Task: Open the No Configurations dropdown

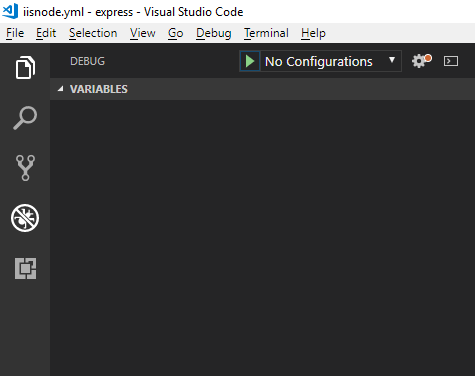Action: [x=330, y=61]
